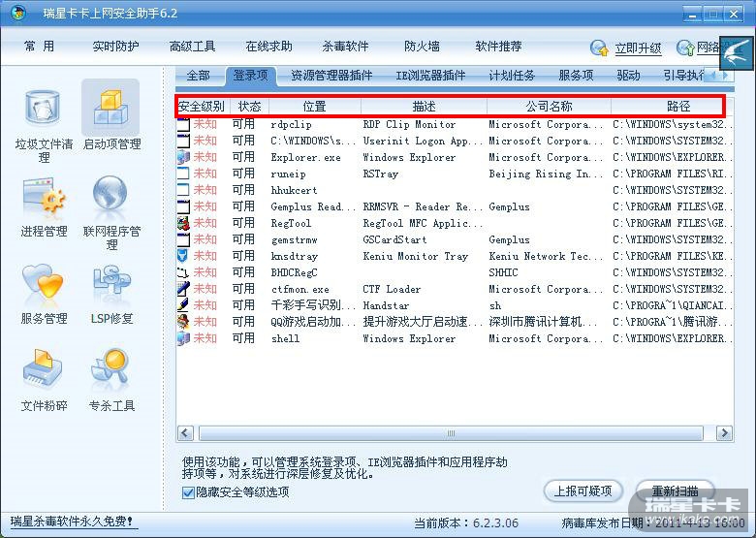Click the Rising Kaka title bar logo
This screenshot has width=756, height=538.
tap(18, 13)
